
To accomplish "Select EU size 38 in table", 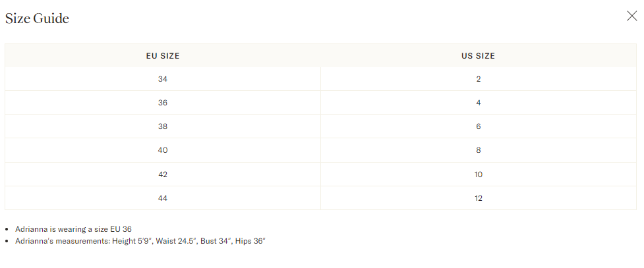I will [x=163, y=126].
